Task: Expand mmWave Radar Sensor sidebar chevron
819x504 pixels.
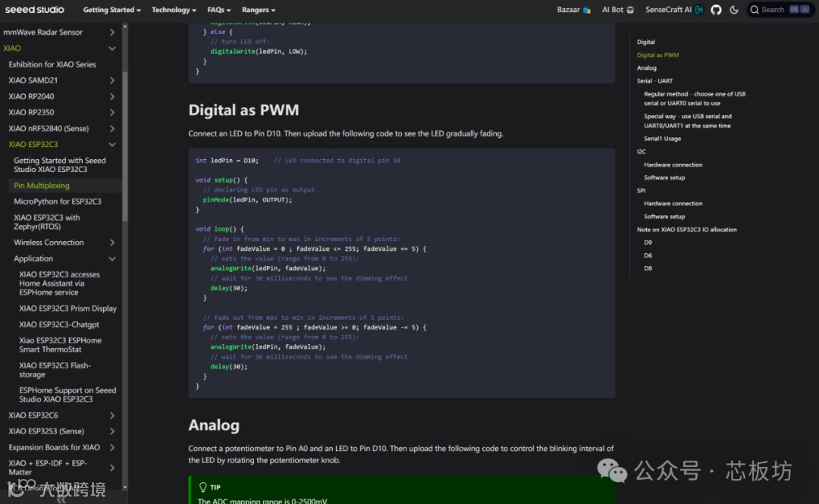Action: [x=111, y=33]
